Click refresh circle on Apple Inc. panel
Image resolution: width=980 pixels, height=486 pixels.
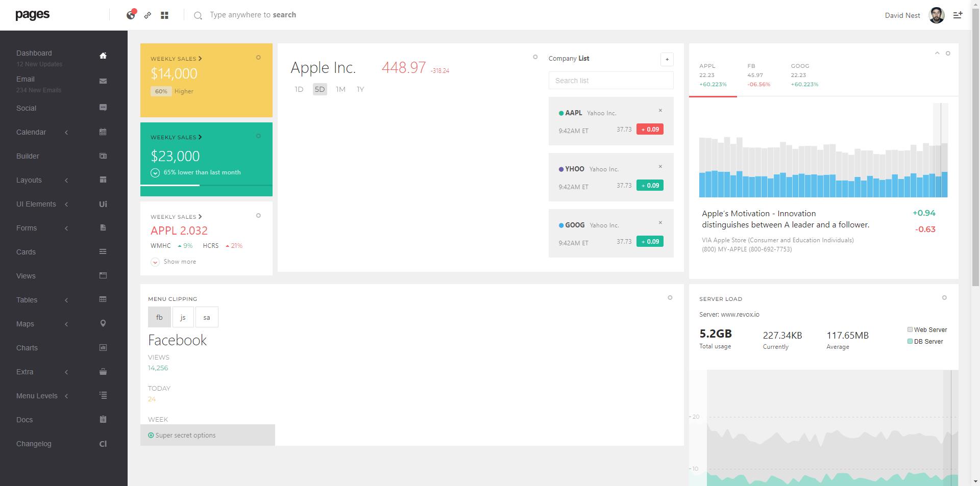(535, 57)
